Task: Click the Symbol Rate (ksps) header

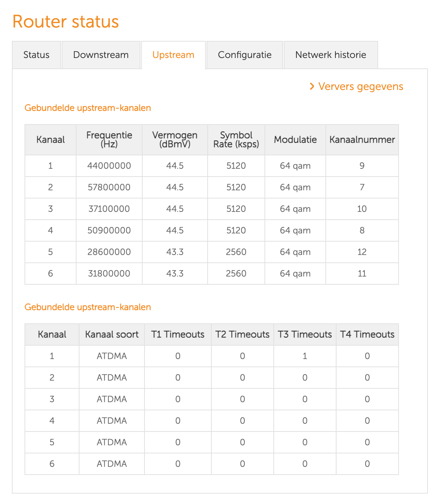Action: coord(236,140)
